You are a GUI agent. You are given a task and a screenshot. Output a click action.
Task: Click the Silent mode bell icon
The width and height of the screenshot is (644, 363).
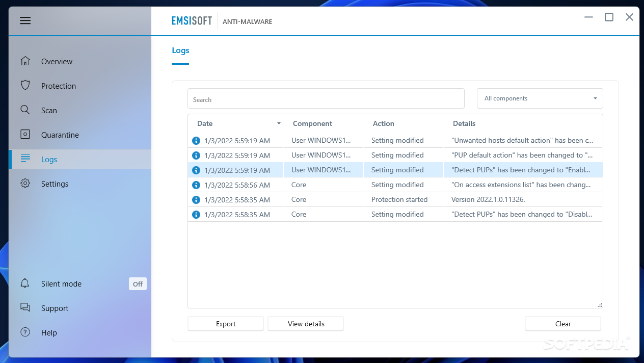coord(25,283)
